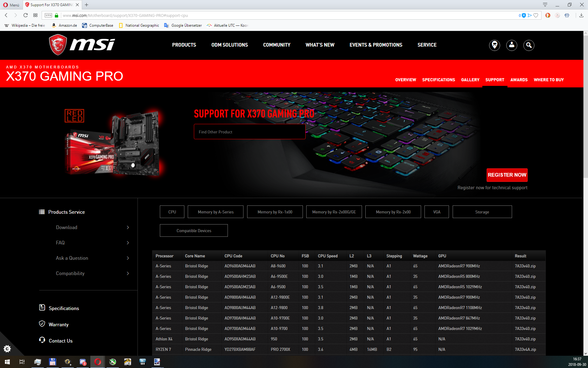Open the Windows Start menu
The height and width of the screenshot is (368, 588).
[x=7, y=362]
